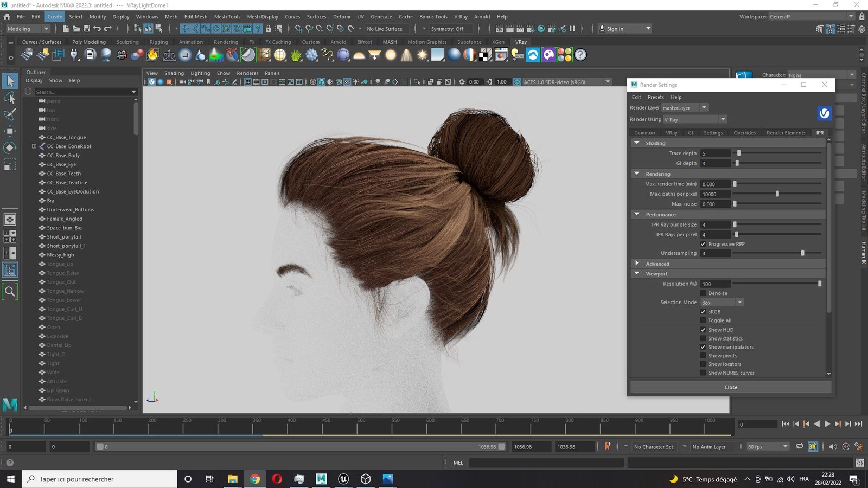Enable the Denoise checkbox
Image resolution: width=868 pixels, height=488 pixels.
pyautogui.click(x=703, y=293)
